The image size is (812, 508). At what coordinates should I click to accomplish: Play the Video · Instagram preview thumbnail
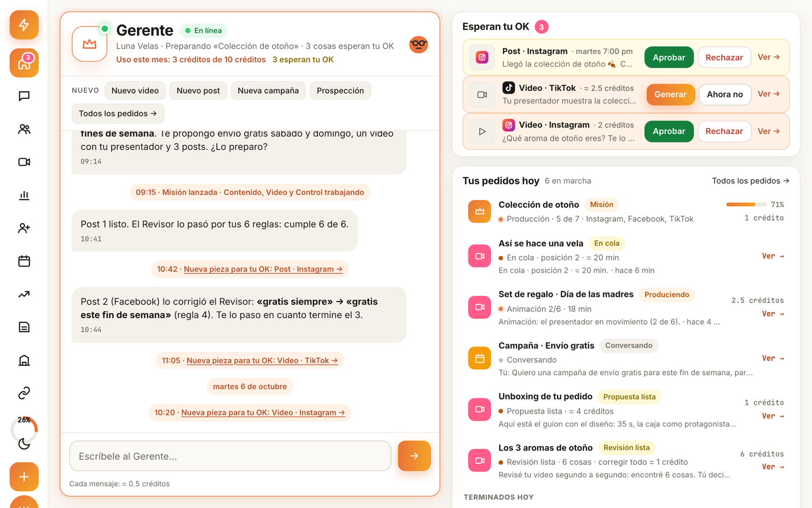coord(482,131)
